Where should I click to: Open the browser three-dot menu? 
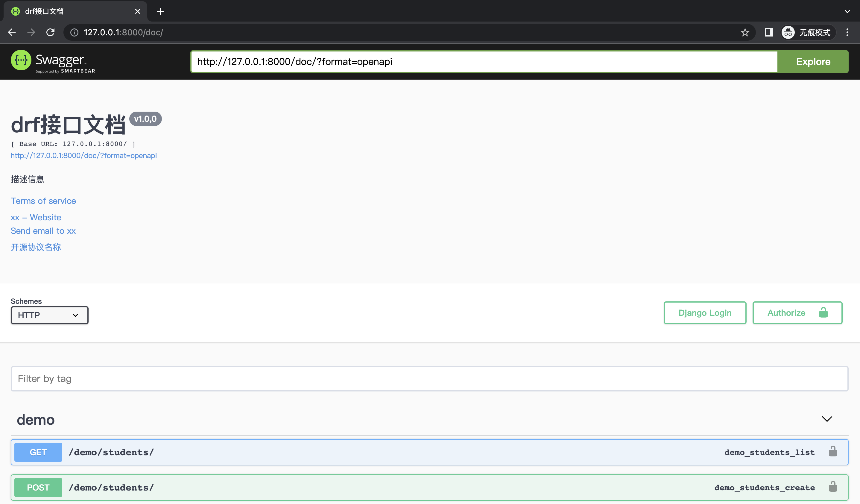pyautogui.click(x=847, y=32)
